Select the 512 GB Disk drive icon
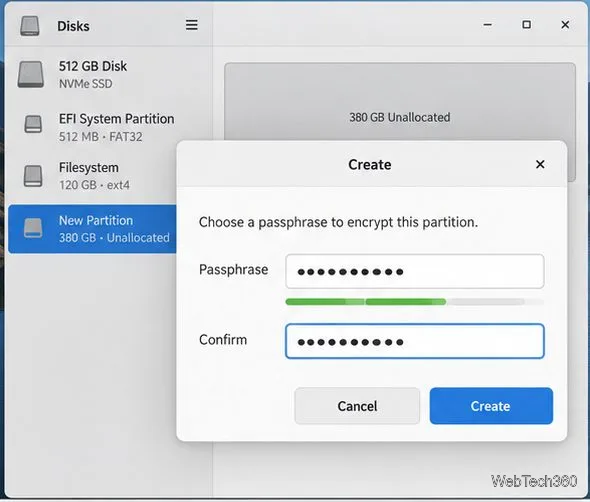The image size is (590, 502). 30,75
